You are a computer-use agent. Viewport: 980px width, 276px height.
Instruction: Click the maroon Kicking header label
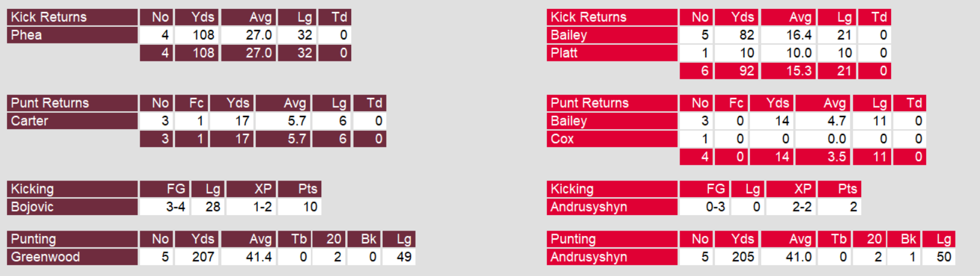(x=32, y=189)
